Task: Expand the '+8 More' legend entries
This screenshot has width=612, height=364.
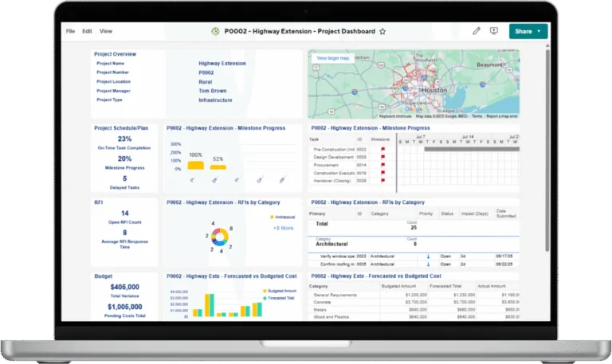Action: coord(284,228)
